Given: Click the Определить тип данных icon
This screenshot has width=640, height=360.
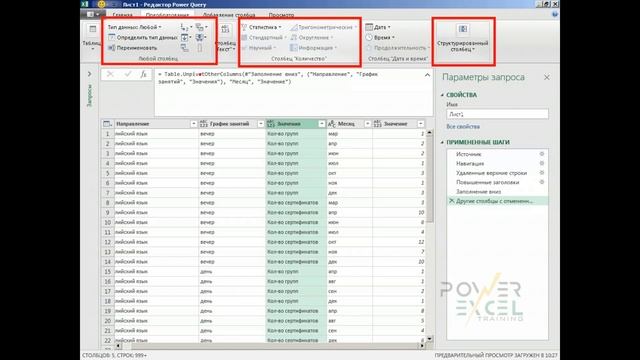Looking at the screenshot, I should 111,37.
